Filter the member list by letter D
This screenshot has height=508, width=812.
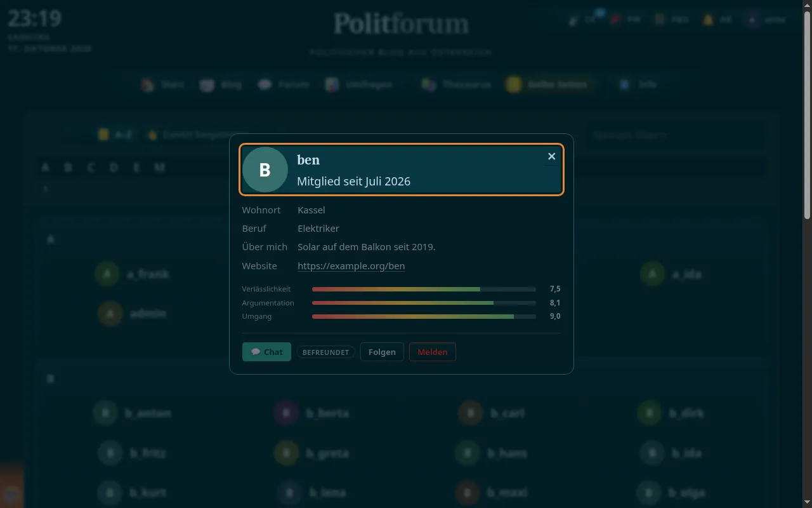[114, 167]
